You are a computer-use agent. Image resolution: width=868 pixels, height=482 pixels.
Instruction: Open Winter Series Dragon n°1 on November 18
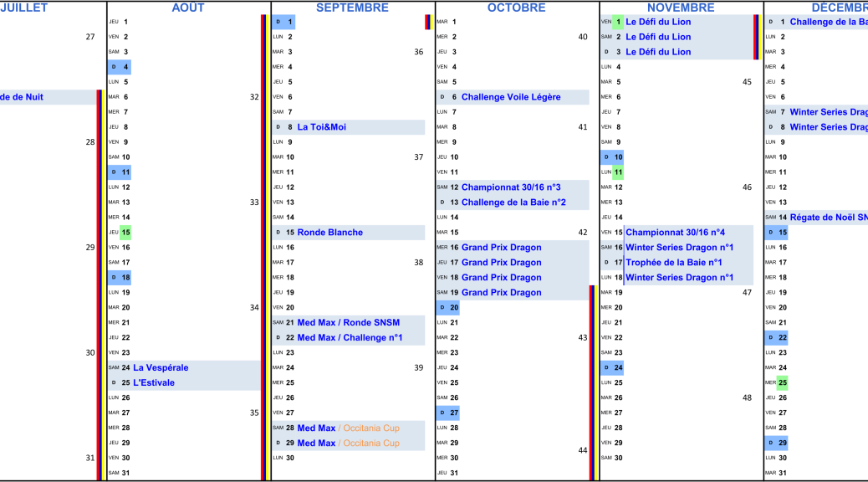click(680, 278)
